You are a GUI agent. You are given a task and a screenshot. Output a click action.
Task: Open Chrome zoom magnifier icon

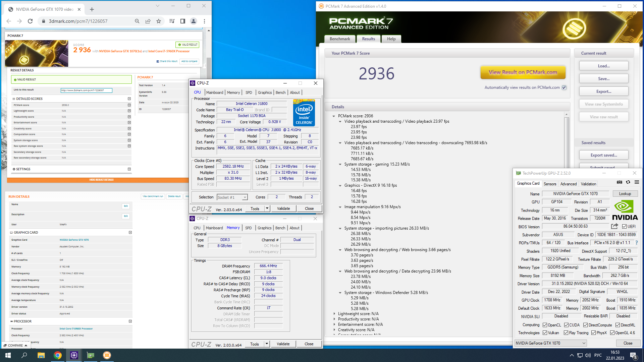(137, 21)
